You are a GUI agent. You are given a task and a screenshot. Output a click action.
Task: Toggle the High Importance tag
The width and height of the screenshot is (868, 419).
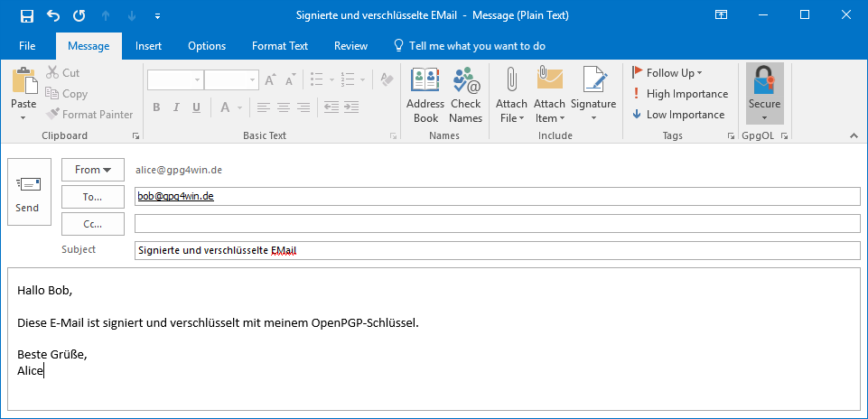click(680, 94)
